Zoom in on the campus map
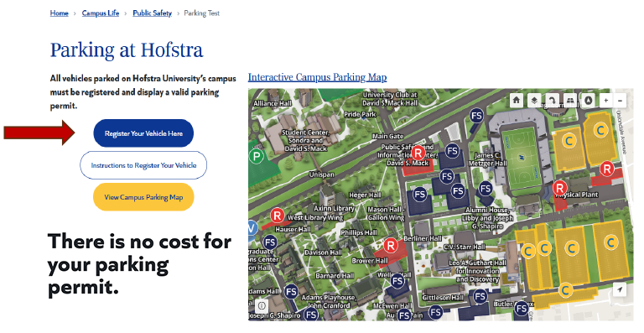Viewport: 644px width, 333px height. point(605,100)
